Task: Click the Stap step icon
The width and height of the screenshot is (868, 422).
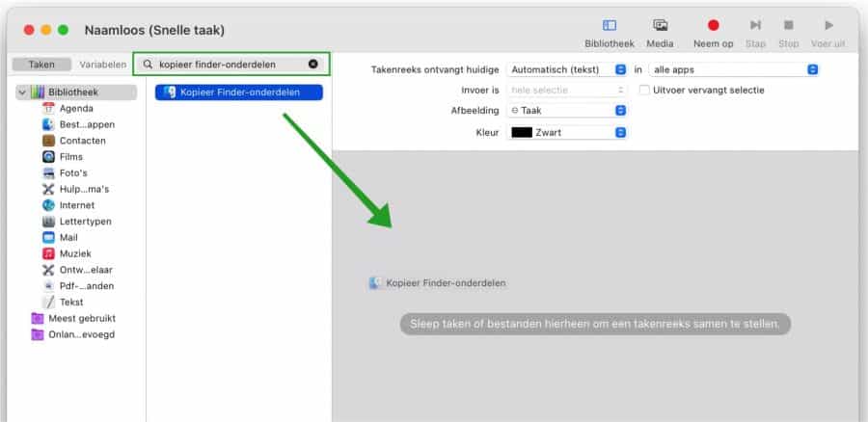Action: (755, 25)
